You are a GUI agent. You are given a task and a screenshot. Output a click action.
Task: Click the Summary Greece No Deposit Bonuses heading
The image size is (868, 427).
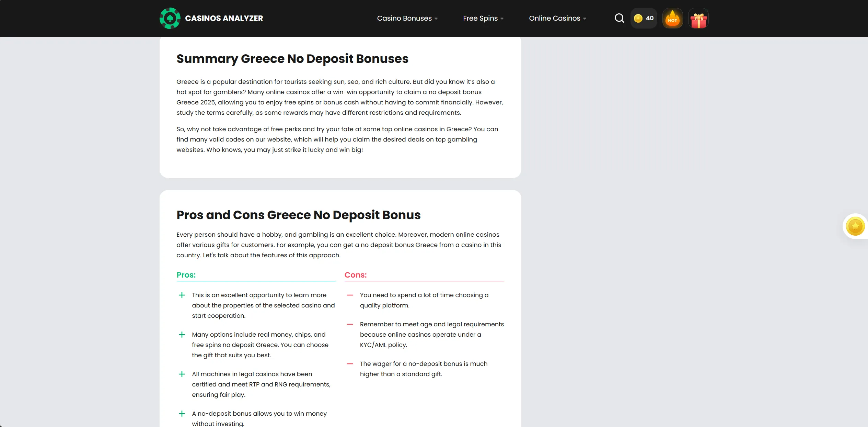pyautogui.click(x=292, y=59)
